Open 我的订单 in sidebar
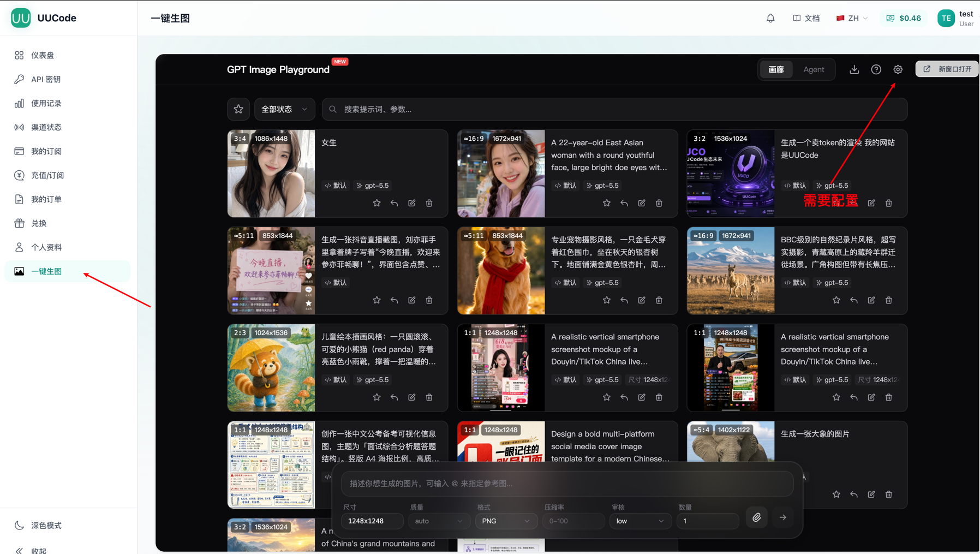This screenshot has width=980, height=554. click(68, 199)
